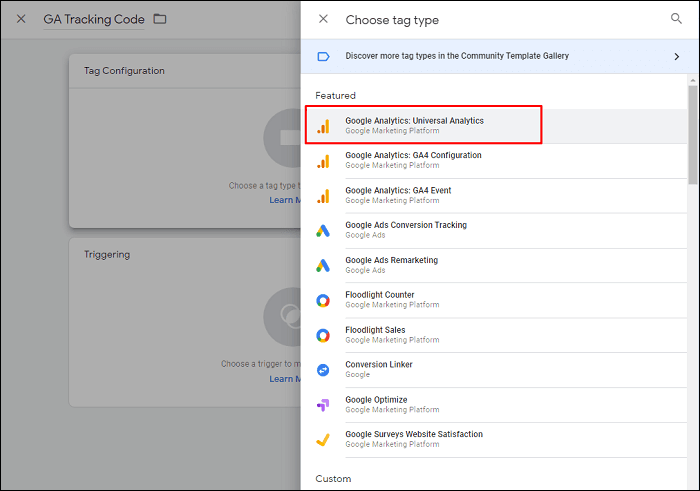Click the Community Template Gallery tag icon

click(323, 56)
